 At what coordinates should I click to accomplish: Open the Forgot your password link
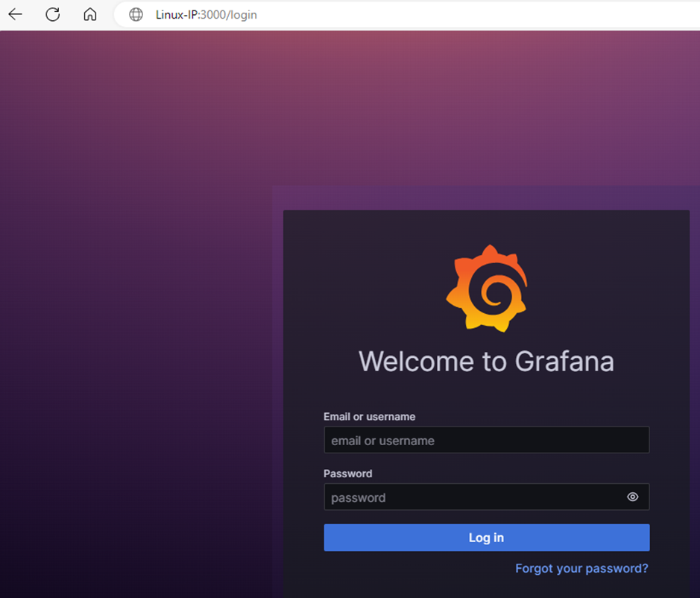point(581,568)
